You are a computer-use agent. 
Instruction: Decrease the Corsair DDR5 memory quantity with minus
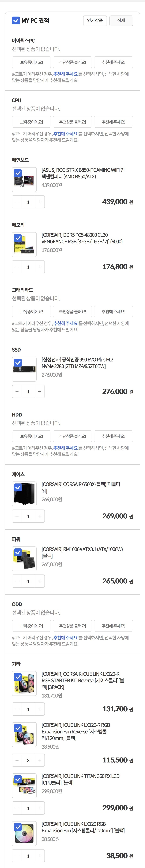(x=17, y=267)
